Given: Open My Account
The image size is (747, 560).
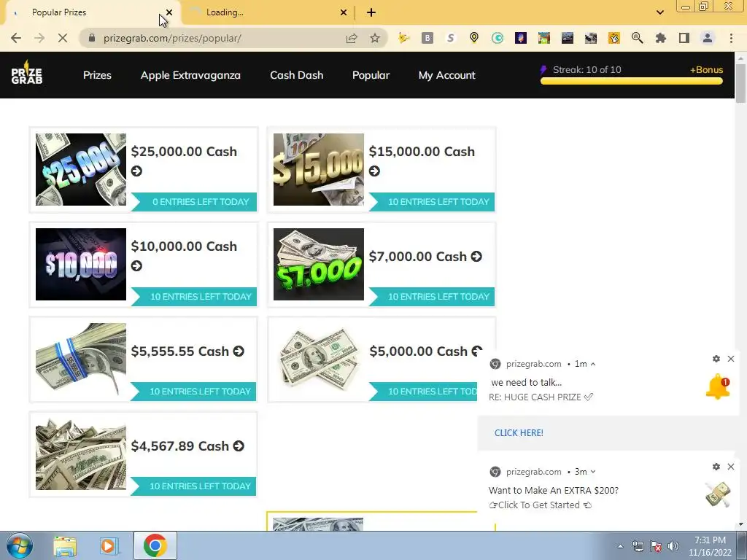Looking at the screenshot, I should pyautogui.click(x=447, y=75).
